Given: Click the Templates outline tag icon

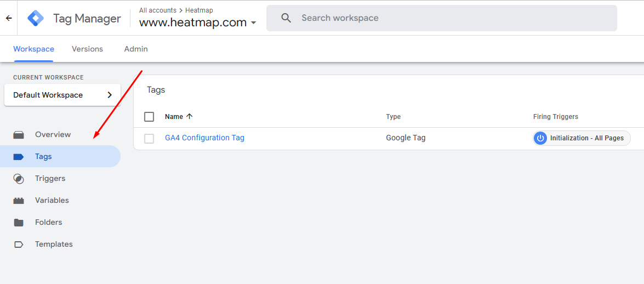Looking at the screenshot, I should (19, 244).
